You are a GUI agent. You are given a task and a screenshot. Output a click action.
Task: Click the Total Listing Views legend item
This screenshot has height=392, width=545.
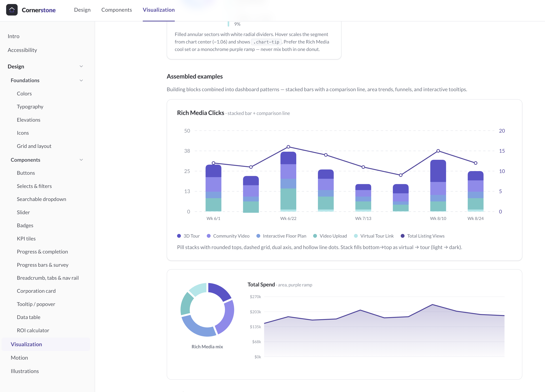(x=422, y=236)
